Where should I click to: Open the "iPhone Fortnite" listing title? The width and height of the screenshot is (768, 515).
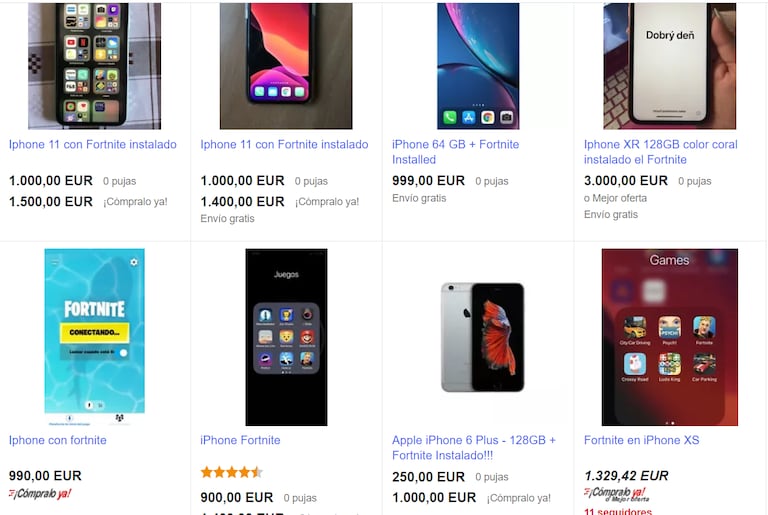[x=240, y=440]
